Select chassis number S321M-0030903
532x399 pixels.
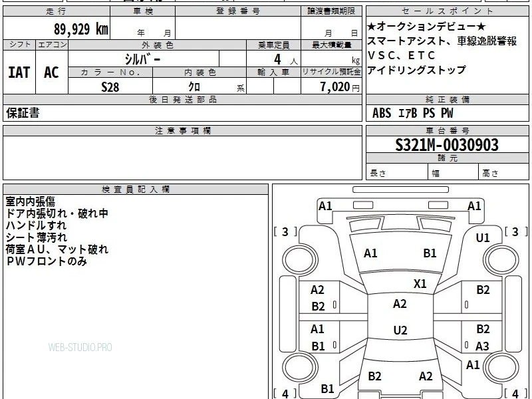click(447, 145)
